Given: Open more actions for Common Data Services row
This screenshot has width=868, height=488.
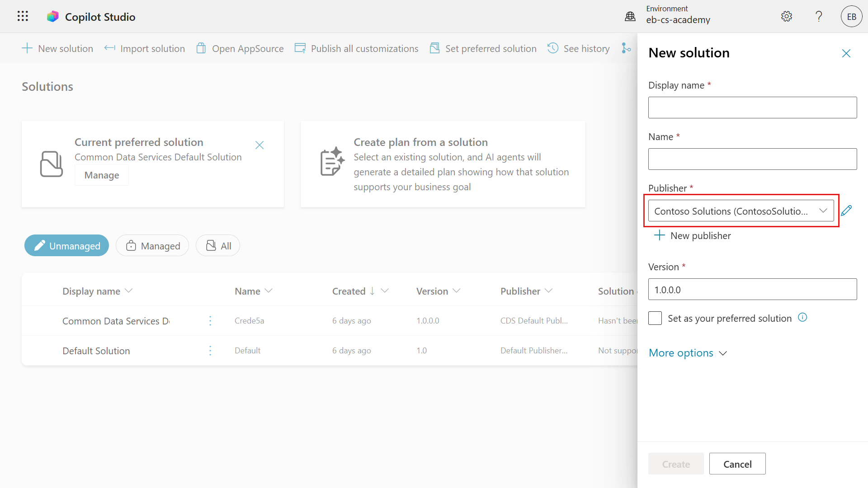Looking at the screenshot, I should click(210, 321).
